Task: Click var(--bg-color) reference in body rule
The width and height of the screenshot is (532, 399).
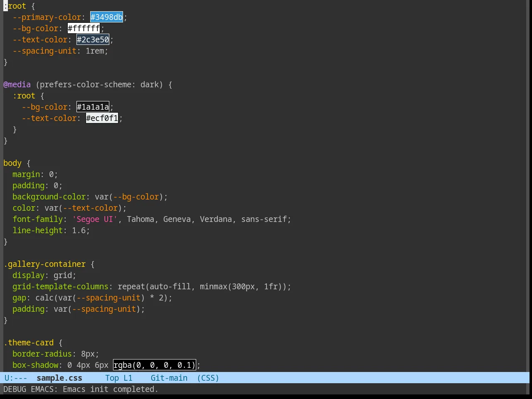Action: pos(129,197)
